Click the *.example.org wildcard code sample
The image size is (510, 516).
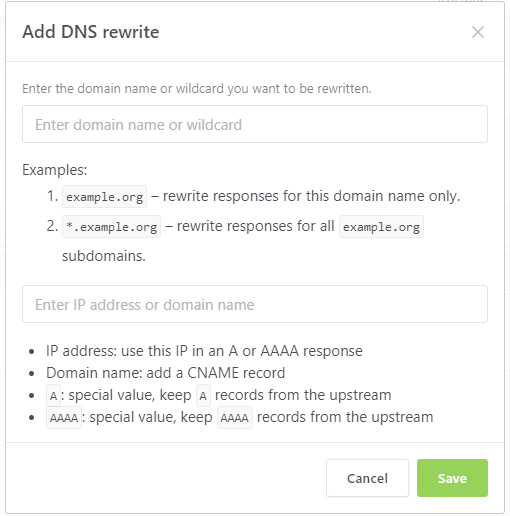111,227
